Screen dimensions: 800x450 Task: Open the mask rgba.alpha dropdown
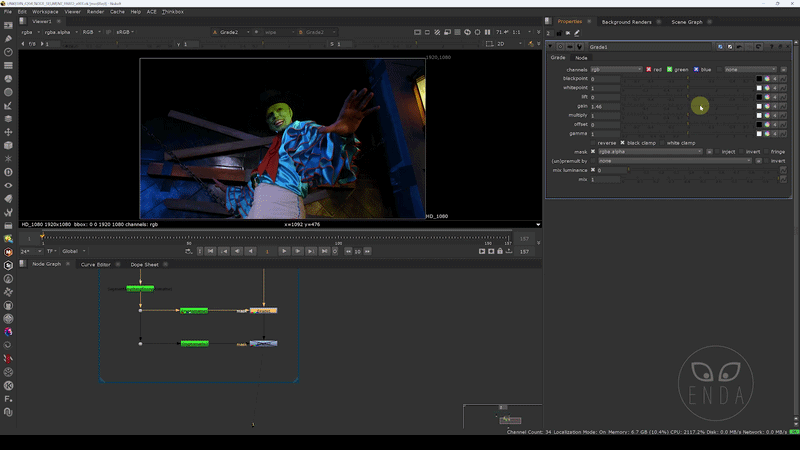pyautogui.click(x=650, y=152)
